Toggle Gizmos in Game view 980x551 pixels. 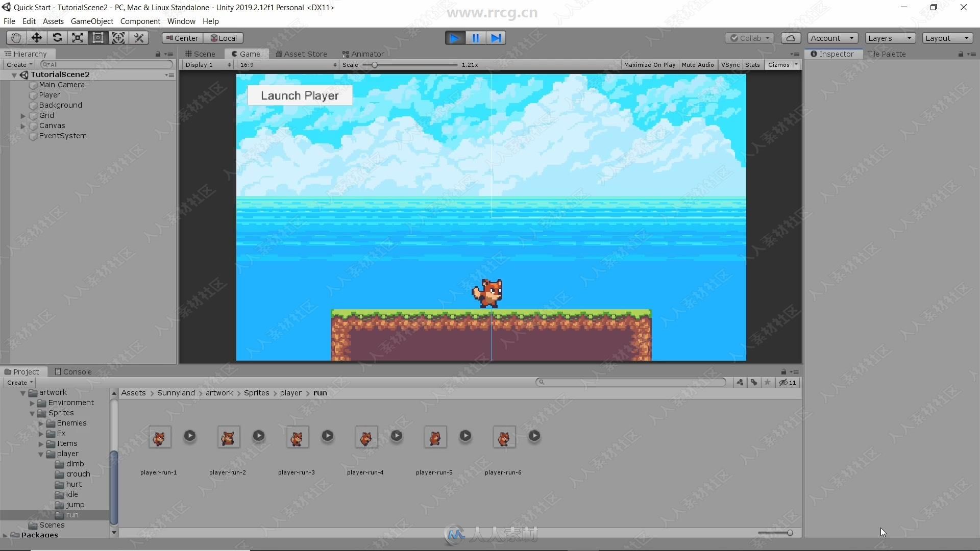click(x=778, y=65)
